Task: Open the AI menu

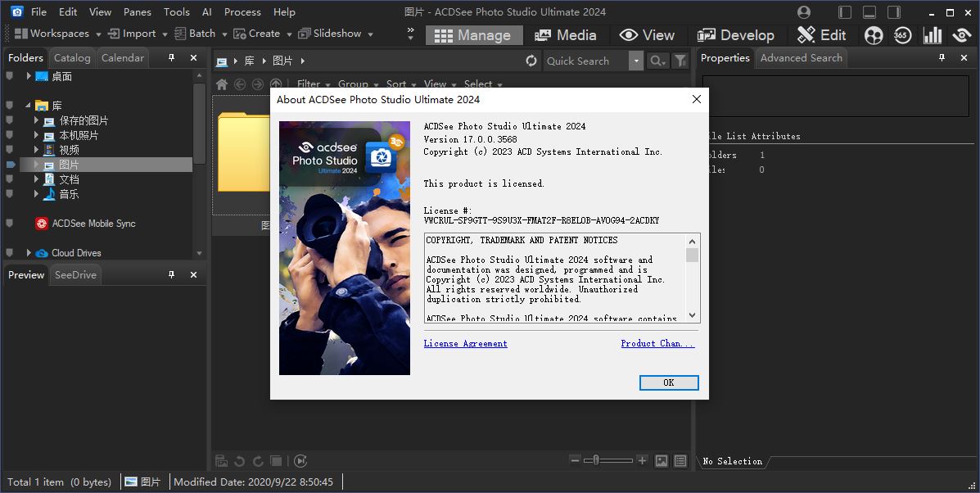Action: pyautogui.click(x=207, y=11)
